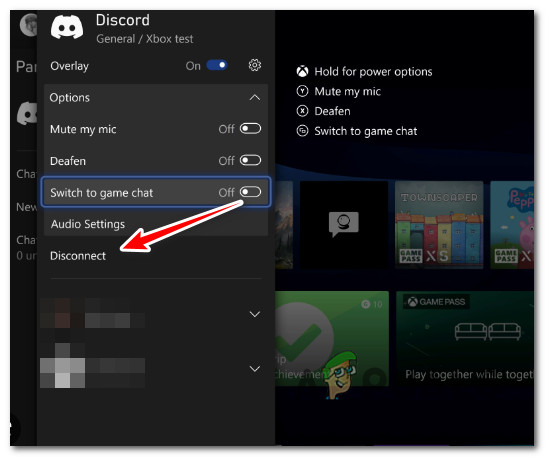
Task: Toggle Switch to game chat switch
Action: coord(250,192)
